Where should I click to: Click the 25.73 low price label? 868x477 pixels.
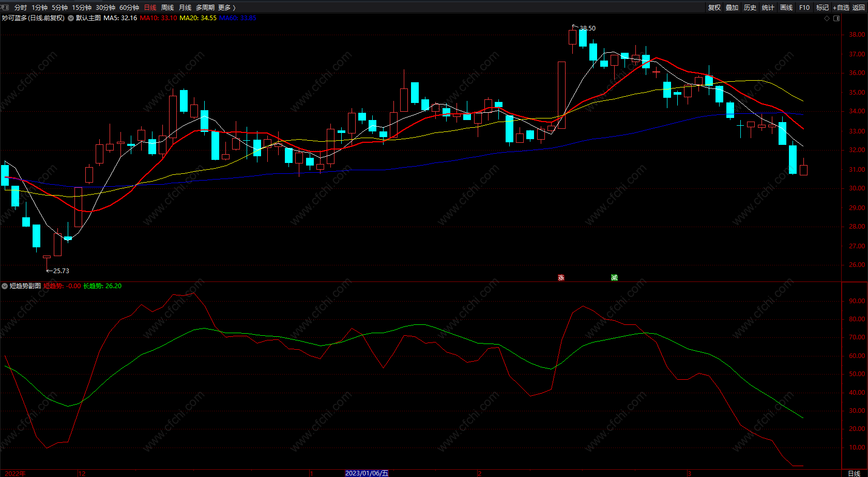(x=61, y=271)
